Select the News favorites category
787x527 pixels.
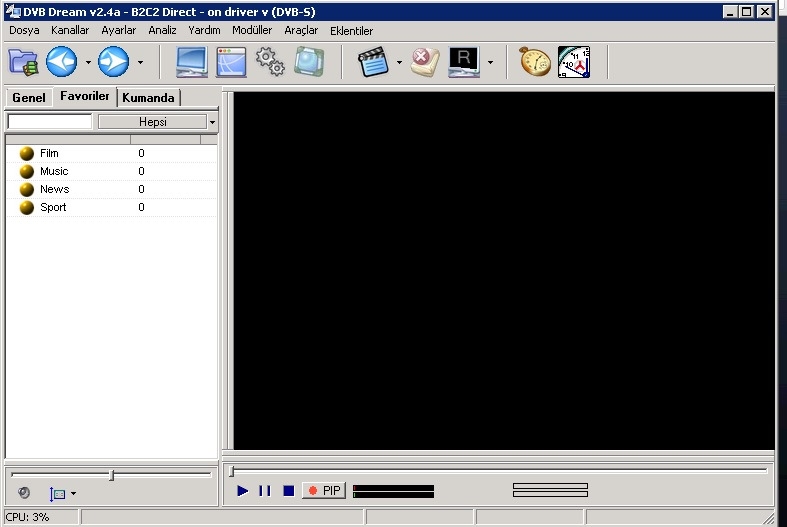(x=54, y=189)
